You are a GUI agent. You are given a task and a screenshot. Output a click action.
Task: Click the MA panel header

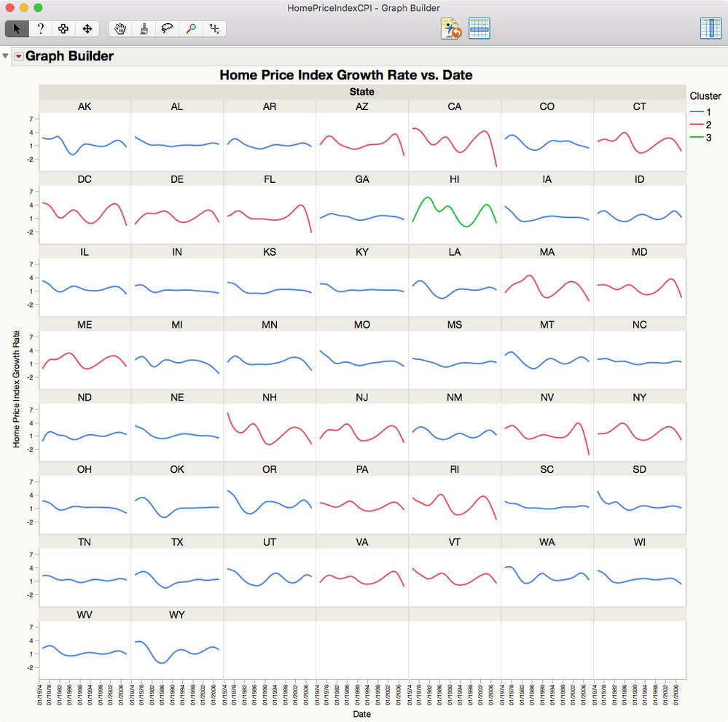547,251
